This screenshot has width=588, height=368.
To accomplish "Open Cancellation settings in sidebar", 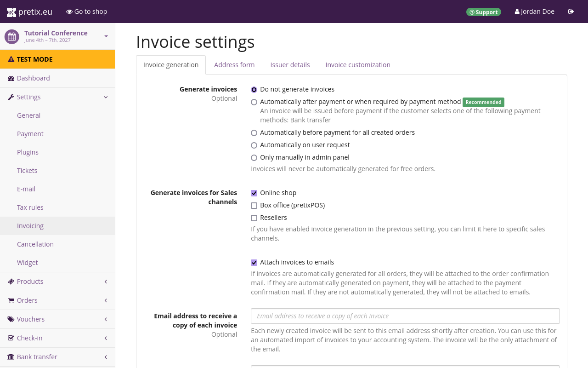I will 57,244.
